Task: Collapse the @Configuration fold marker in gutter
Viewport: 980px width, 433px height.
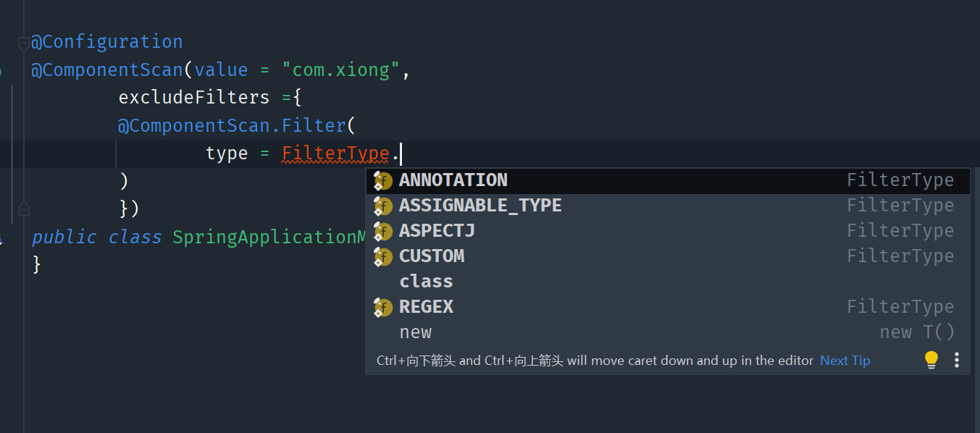Action: click(x=24, y=43)
